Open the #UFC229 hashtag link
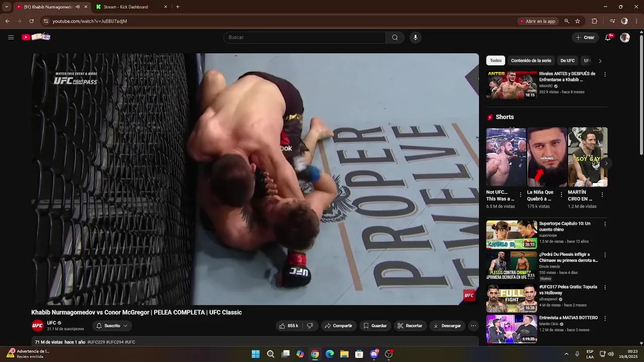This screenshot has height=362, width=644. [x=96, y=342]
